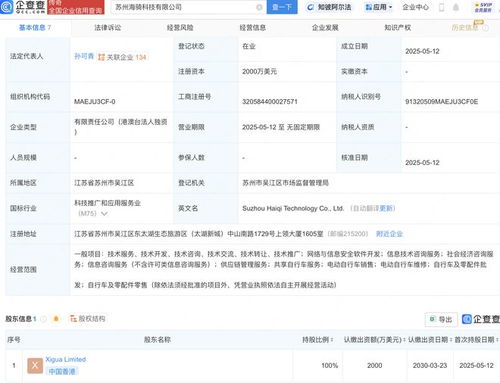The width and height of the screenshot is (500, 383).
Task: Select the 在业 registration status value
Action: coord(249,46)
